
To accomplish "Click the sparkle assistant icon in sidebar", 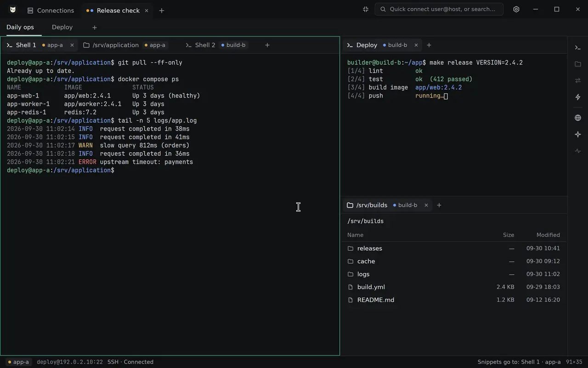I will (578, 134).
